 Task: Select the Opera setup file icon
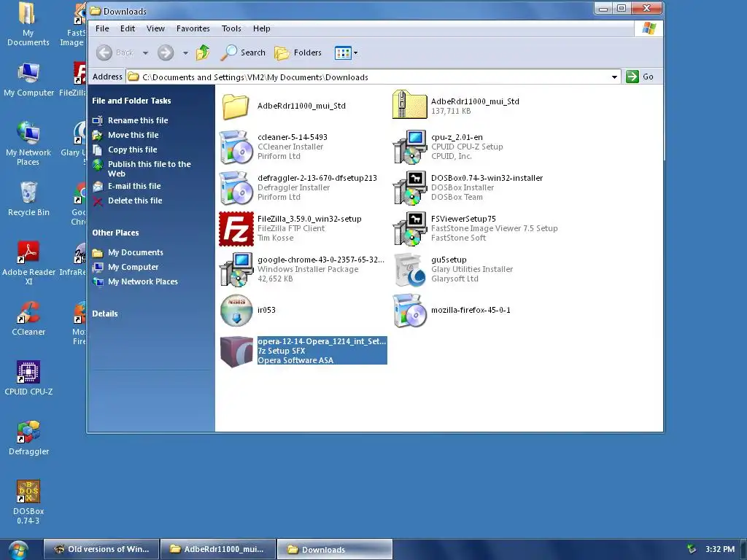(236, 351)
